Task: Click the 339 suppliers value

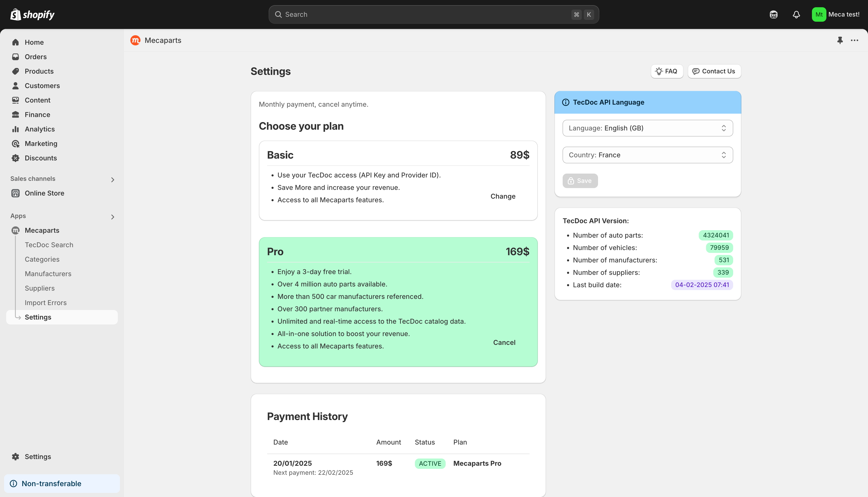Action: point(723,272)
